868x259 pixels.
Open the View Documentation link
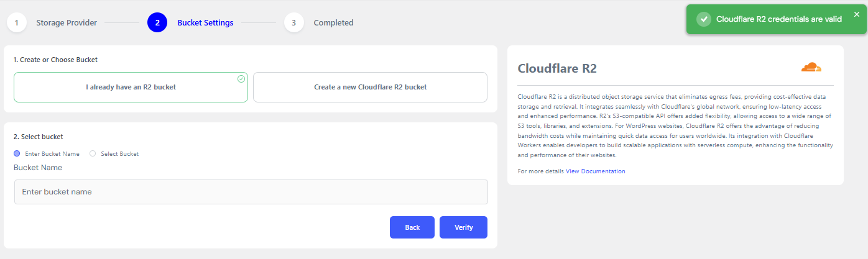pyautogui.click(x=595, y=171)
